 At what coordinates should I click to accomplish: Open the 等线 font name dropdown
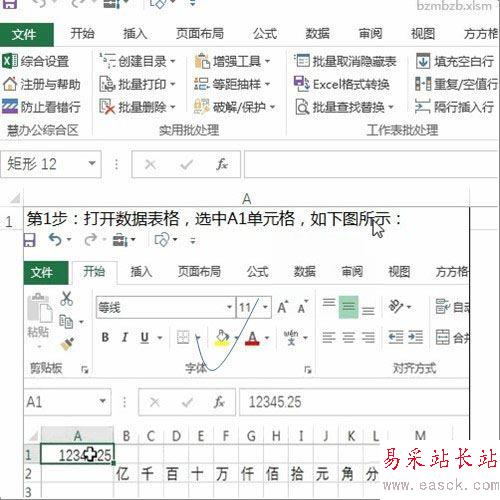click(x=229, y=307)
